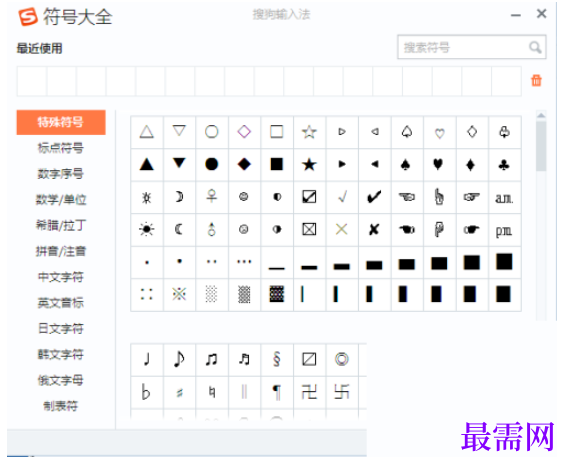Click the symbol list scrollbar thumb

[x=541, y=146]
